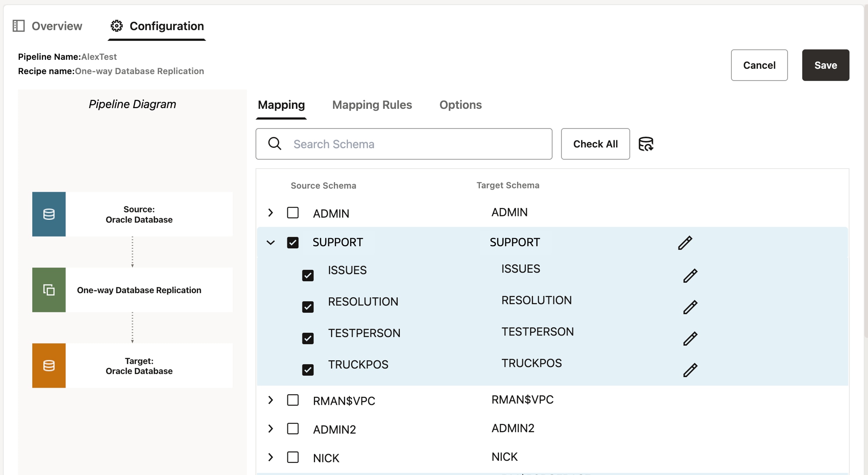The image size is (868, 475).
Task: Select the Configuration tab
Action: (x=157, y=26)
